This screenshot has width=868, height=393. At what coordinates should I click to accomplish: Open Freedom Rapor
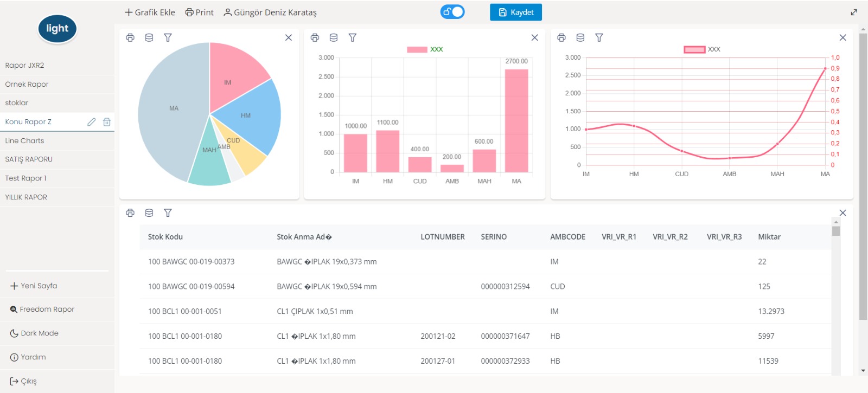42,309
